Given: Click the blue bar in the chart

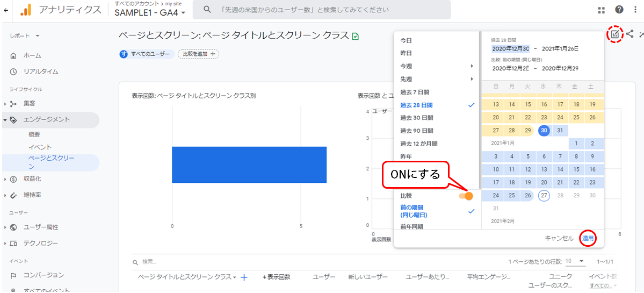Looking at the screenshot, I should (x=249, y=165).
